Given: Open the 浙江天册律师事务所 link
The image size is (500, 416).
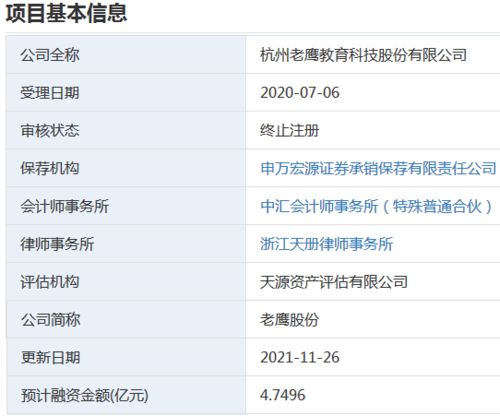Looking at the screenshot, I should [327, 244].
